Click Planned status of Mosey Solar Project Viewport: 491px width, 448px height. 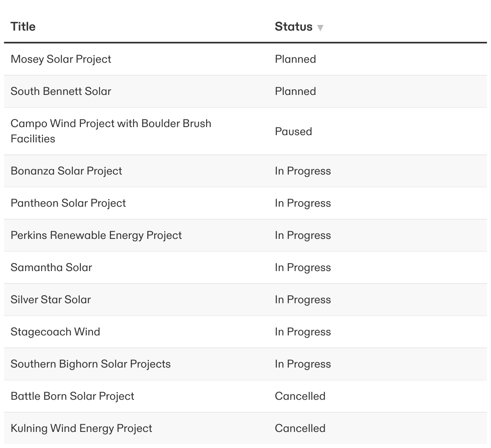point(295,59)
